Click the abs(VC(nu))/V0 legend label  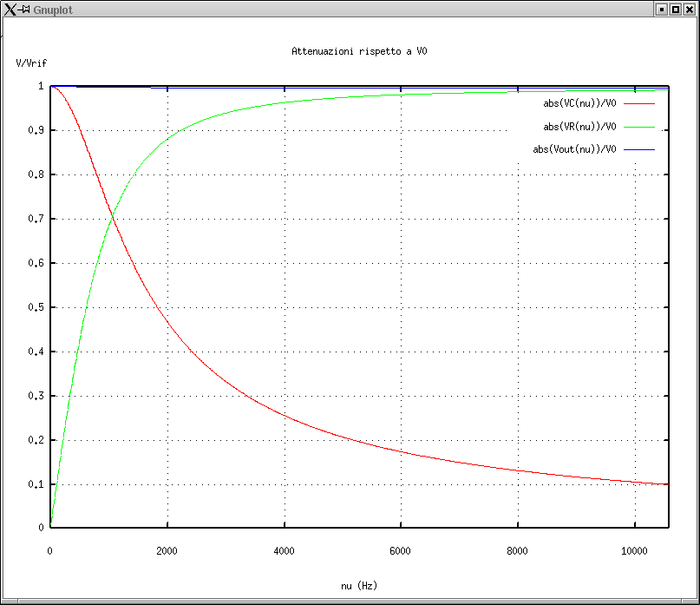(x=579, y=103)
